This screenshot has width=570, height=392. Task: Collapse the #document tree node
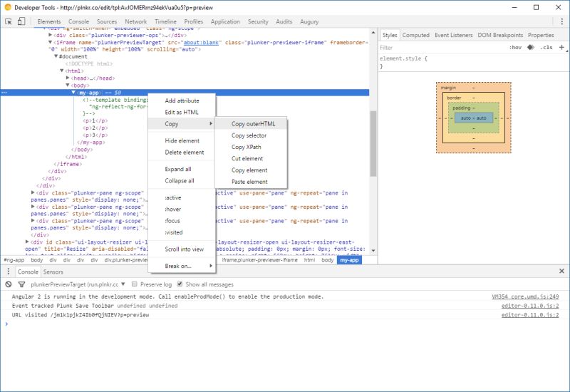56,56
